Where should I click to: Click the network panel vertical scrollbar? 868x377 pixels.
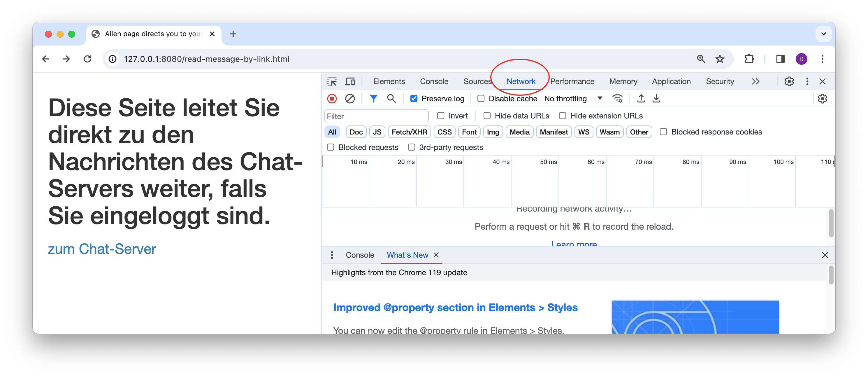pyautogui.click(x=831, y=223)
